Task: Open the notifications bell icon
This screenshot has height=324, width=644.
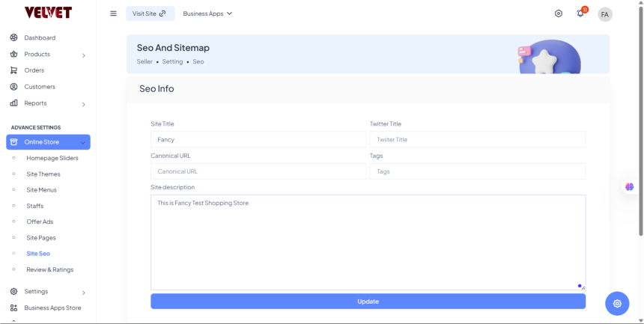Action: [x=580, y=13]
